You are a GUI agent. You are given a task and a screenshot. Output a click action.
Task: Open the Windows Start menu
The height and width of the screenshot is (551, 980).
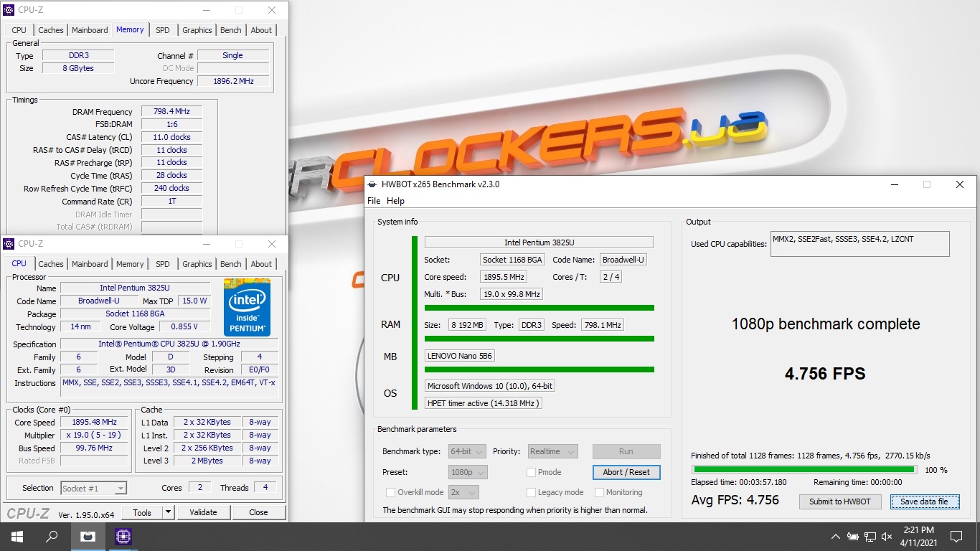pos(17,536)
